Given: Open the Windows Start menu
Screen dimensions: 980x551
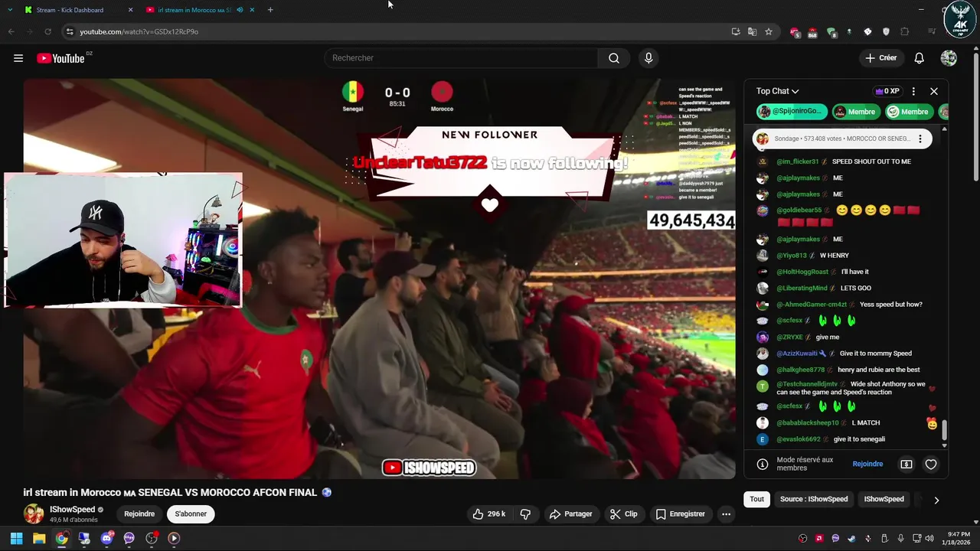Looking at the screenshot, I should click(16, 538).
